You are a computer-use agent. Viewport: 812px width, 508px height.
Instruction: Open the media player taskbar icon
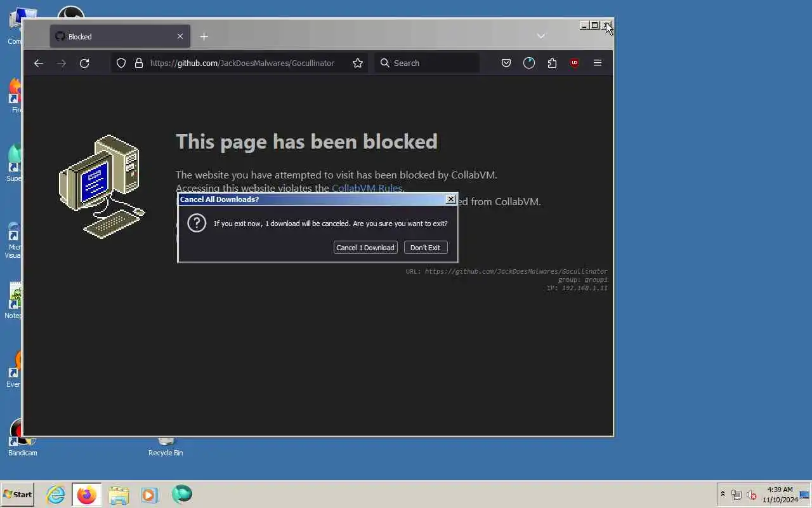point(150,494)
